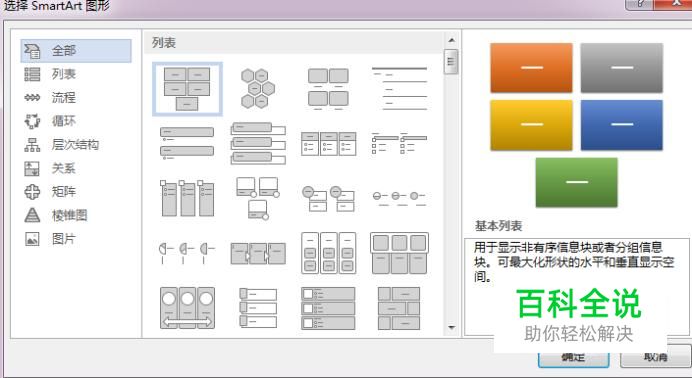Choose the two wide bars bullet list layout

click(187, 143)
